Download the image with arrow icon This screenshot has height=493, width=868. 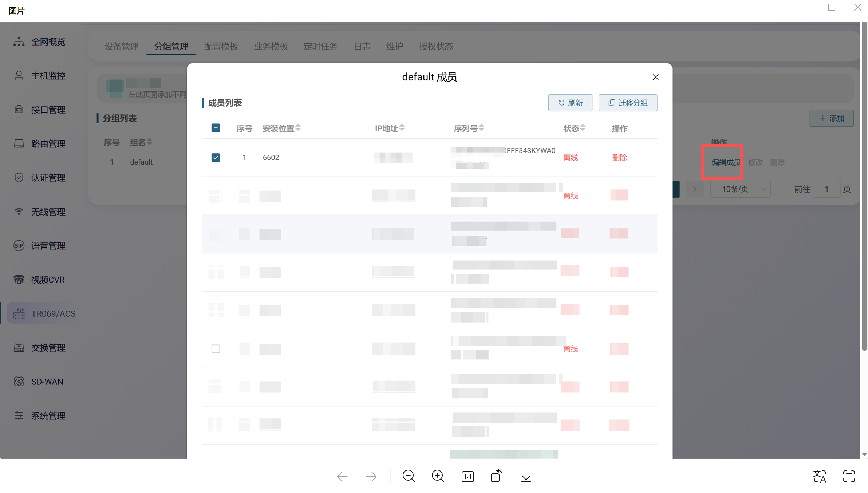(526, 476)
